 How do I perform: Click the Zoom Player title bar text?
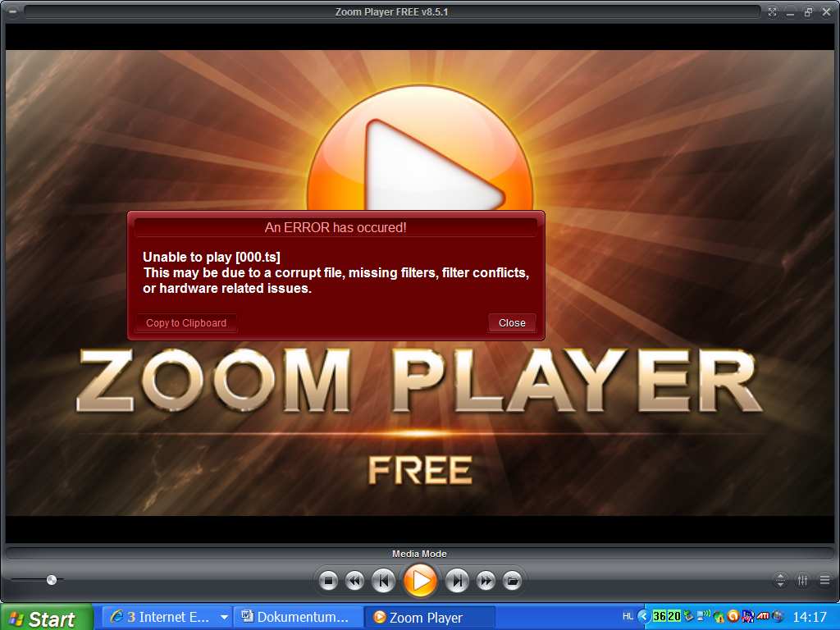(392, 11)
